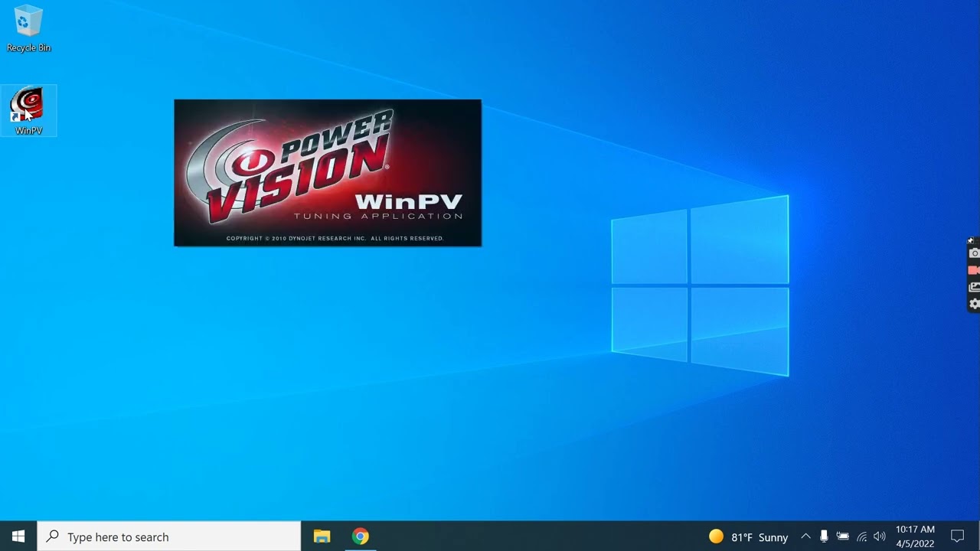Click the pin icon on side toolbar
The width and height of the screenshot is (980, 551).
click(x=971, y=241)
